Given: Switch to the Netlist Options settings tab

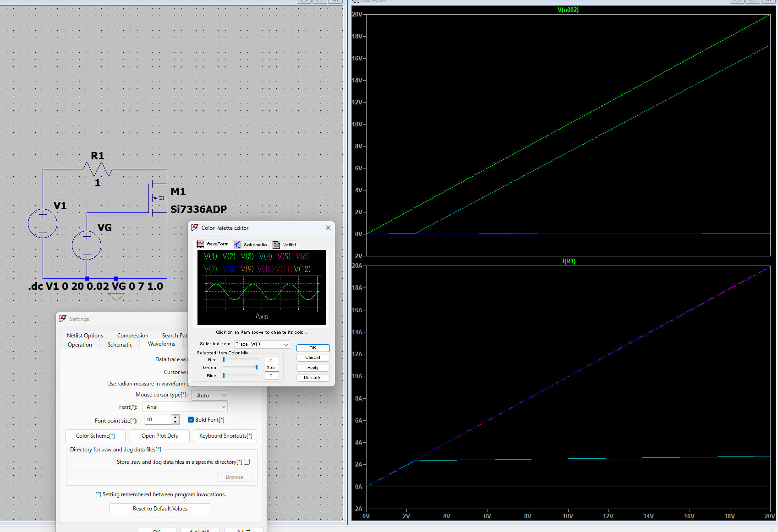Looking at the screenshot, I should [85, 336].
